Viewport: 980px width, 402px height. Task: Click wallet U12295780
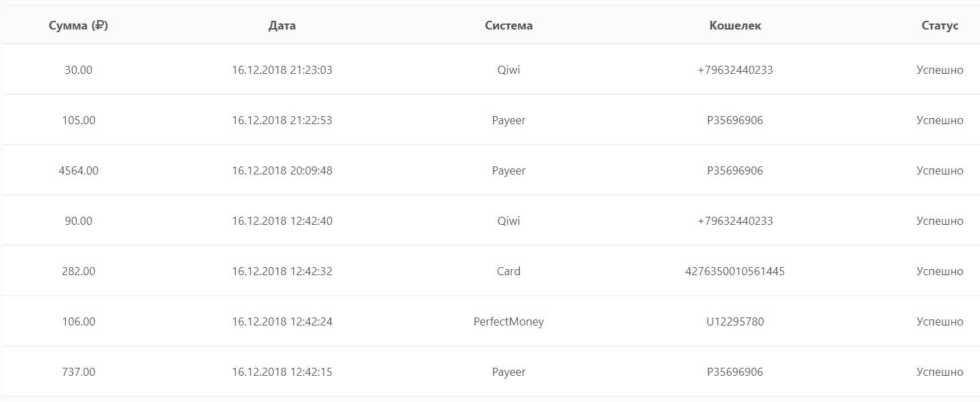[x=735, y=321]
